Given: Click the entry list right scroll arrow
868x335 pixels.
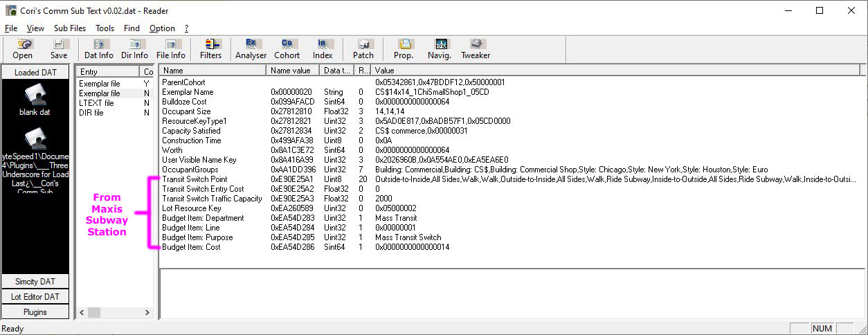Looking at the screenshot, I should (x=148, y=312).
